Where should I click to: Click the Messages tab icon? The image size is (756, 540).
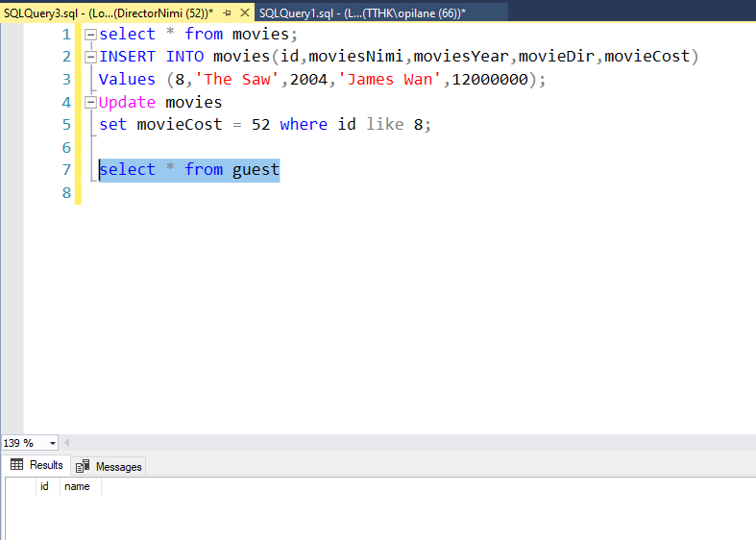coord(83,466)
